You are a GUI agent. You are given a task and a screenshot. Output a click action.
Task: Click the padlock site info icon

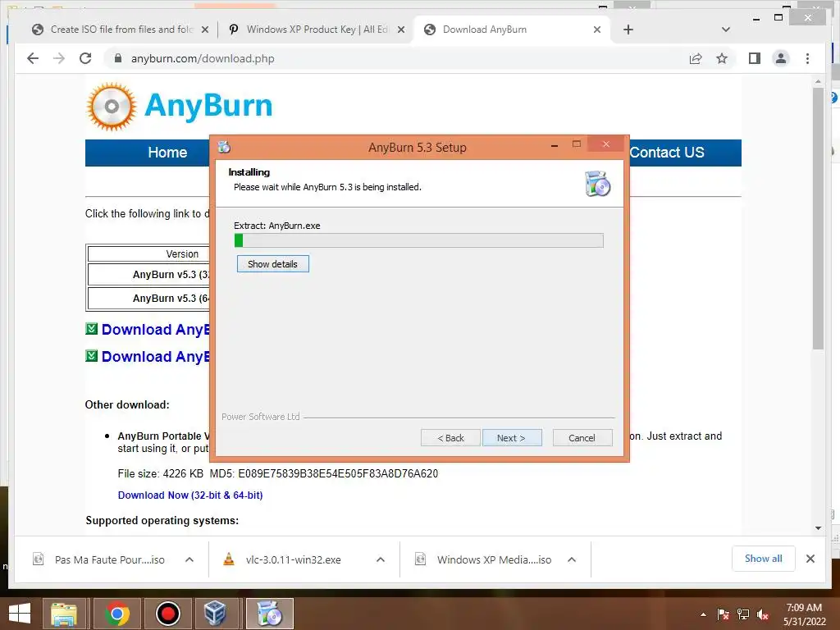[x=118, y=58]
